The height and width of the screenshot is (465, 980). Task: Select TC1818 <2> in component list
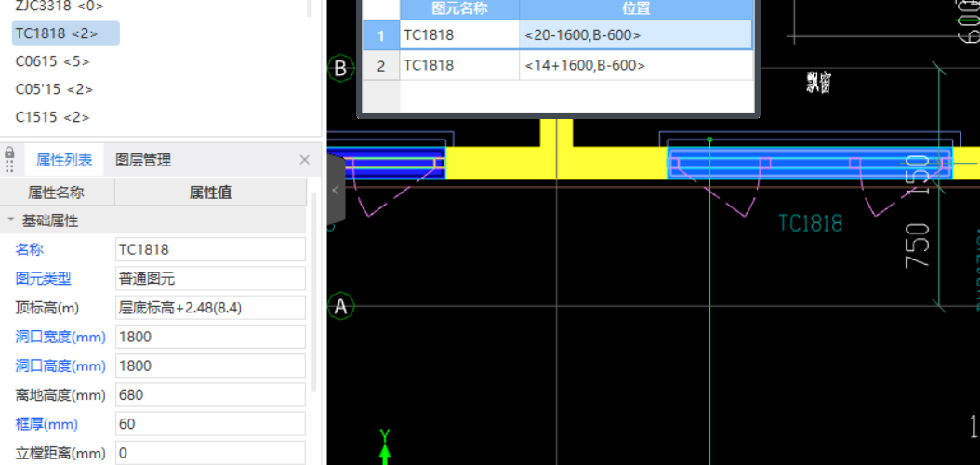coord(66,33)
